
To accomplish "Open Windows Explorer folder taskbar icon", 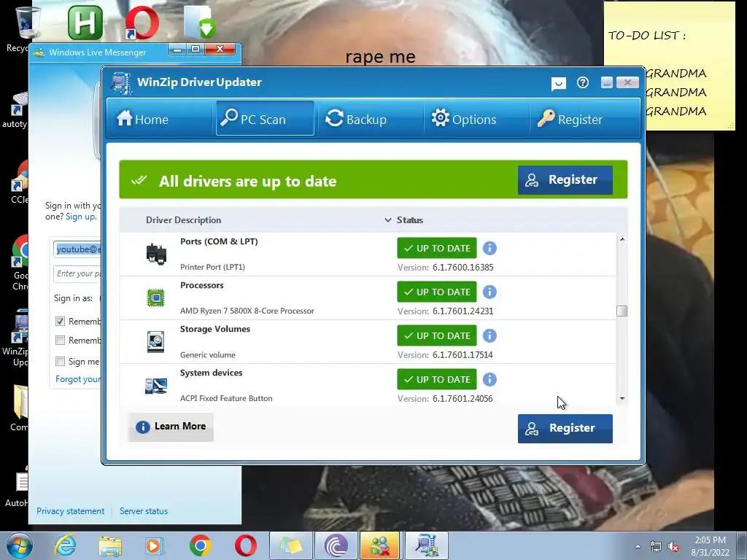I will coord(110,546).
